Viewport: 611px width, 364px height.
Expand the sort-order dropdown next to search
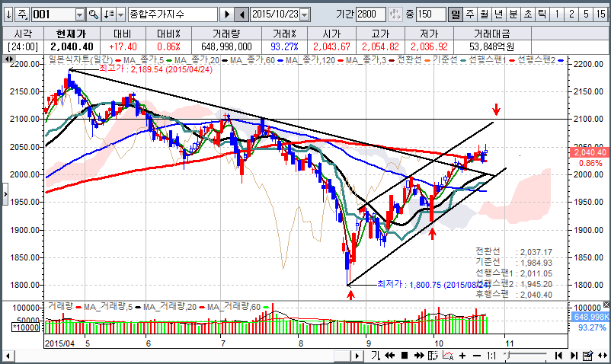pyautogui.click(x=113, y=14)
